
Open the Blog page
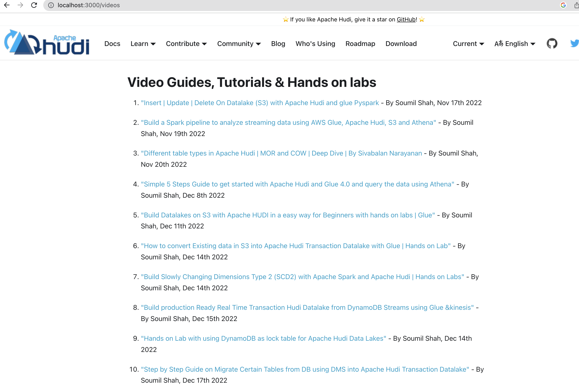pyautogui.click(x=278, y=44)
